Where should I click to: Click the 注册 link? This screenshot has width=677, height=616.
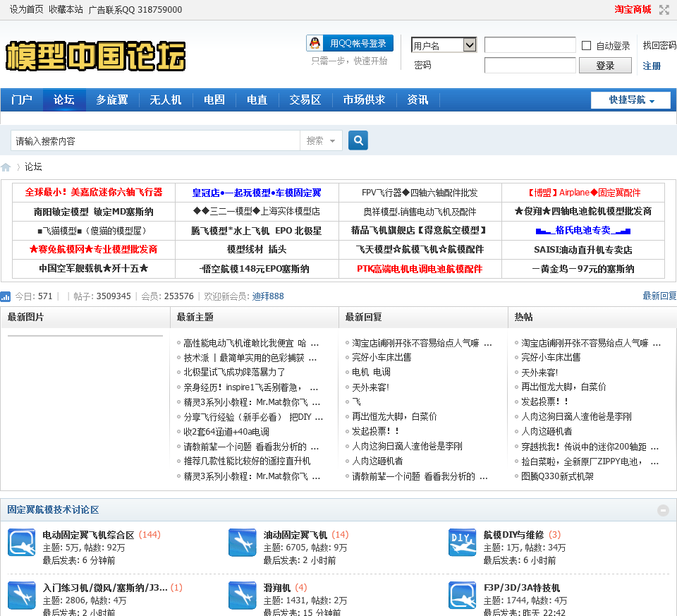click(x=652, y=66)
